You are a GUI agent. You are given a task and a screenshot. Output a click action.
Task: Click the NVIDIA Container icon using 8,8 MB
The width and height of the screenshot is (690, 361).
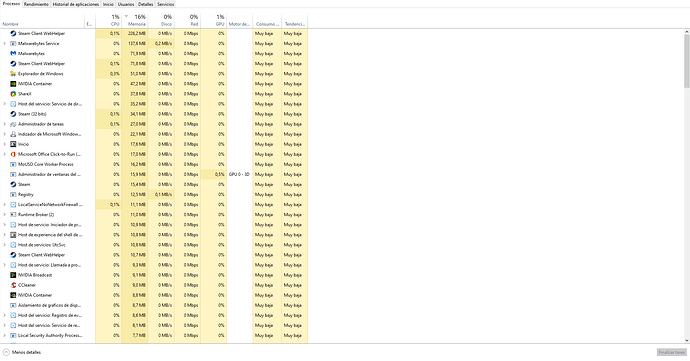pyautogui.click(x=13, y=295)
